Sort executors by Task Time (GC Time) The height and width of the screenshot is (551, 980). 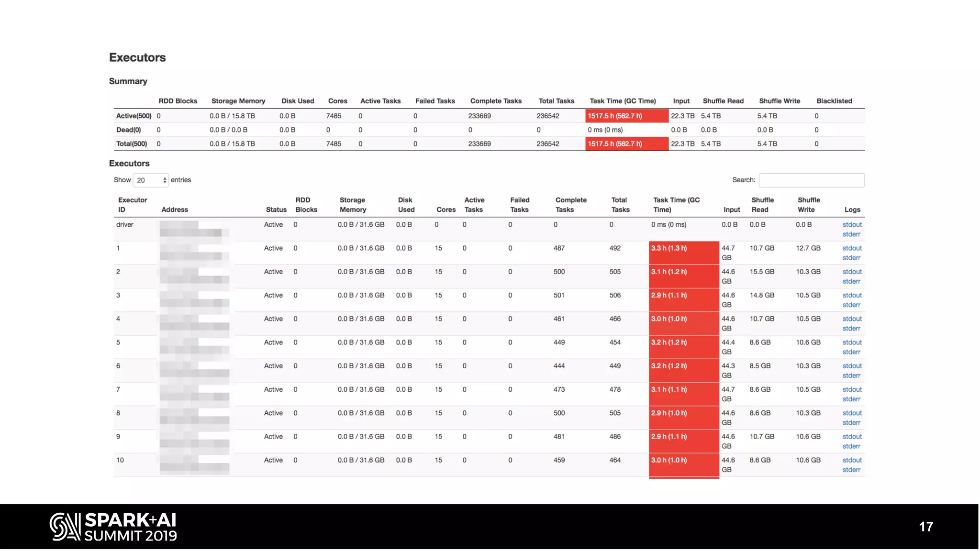(x=676, y=205)
